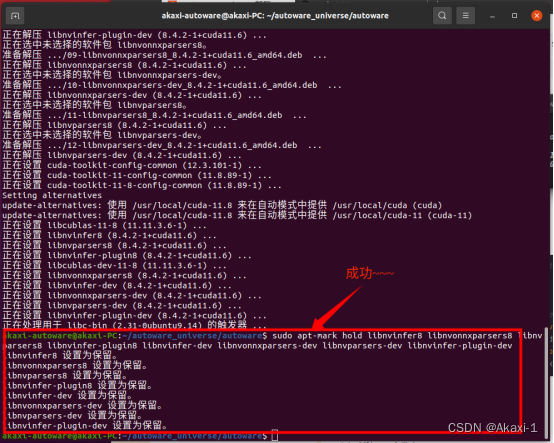
Task: Open the terminal hamburger menu
Action: 465,16
